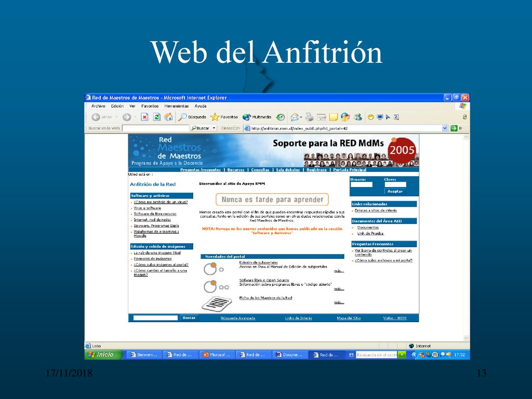The height and width of the screenshot is (399, 532).
Task: Open the History icon in toolbar
Action: point(280,117)
